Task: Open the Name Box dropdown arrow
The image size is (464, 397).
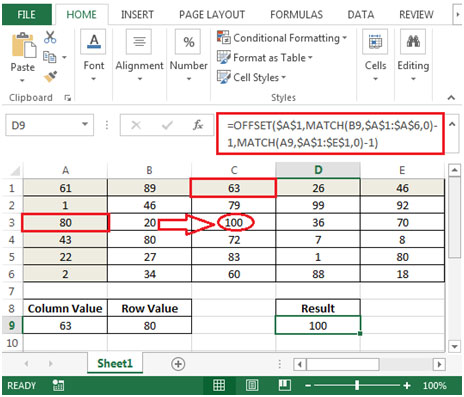Action: coord(85,124)
